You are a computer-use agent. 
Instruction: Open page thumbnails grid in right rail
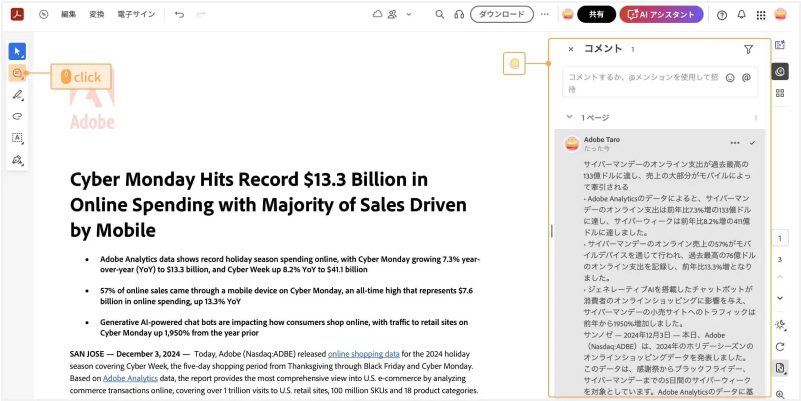(x=780, y=93)
